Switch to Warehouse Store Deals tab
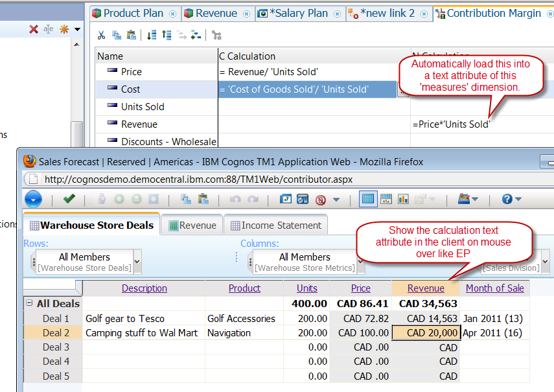The image size is (554, 392). (x=91, y=225)
